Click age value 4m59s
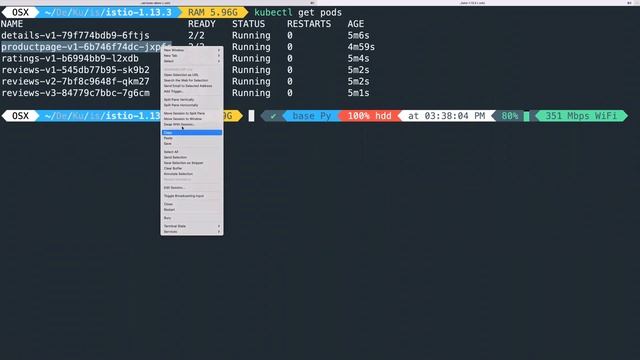 (x=361, y=47)
